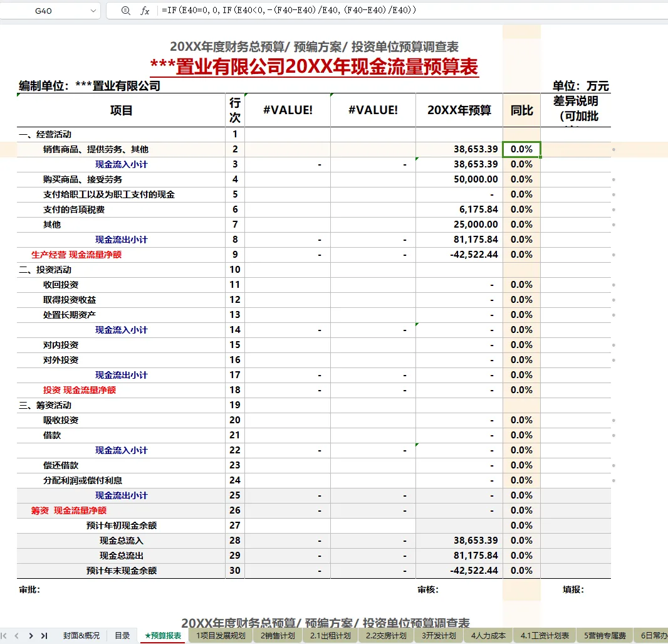This screenshot has width=668, height=644.
Task: Click the 50,000.00 budget value
Action: pos(476,179)
